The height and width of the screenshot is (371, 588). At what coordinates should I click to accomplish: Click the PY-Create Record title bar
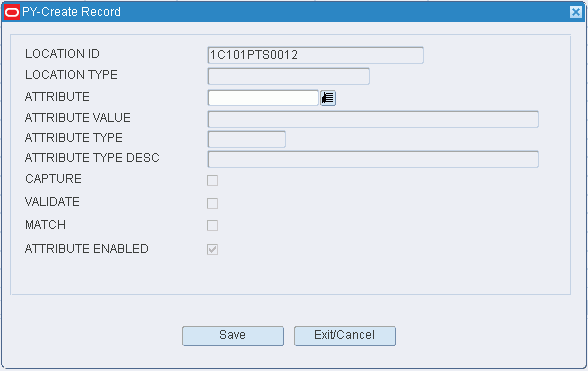(x=294, y=12)
